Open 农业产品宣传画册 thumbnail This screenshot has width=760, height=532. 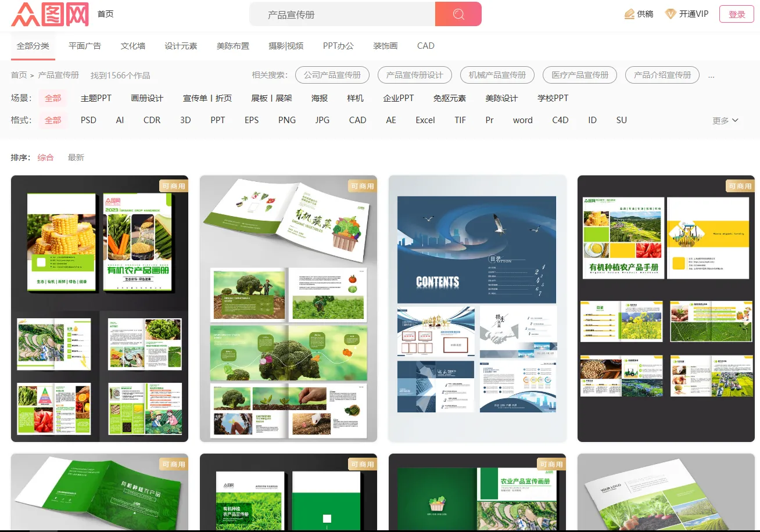(x=477, y=493)
